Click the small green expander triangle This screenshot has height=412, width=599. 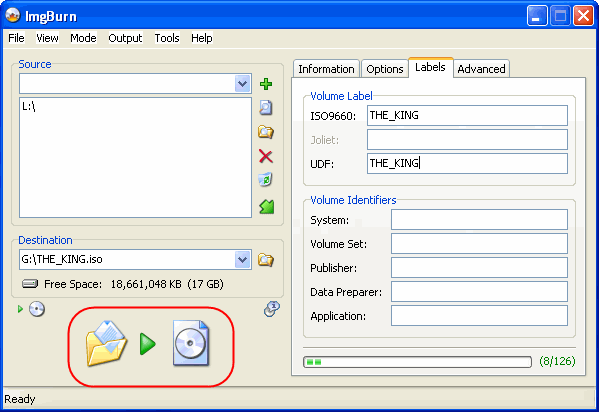20,309
